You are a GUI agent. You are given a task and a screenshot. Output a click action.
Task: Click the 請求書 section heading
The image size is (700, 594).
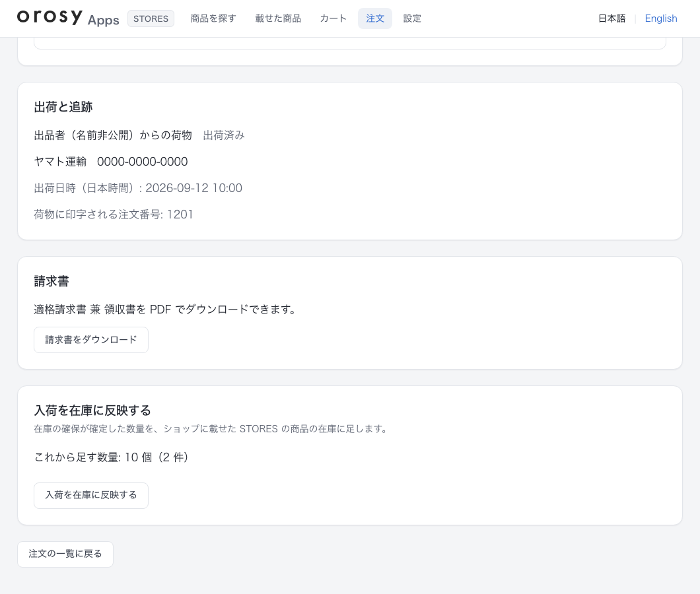(52, 281)
